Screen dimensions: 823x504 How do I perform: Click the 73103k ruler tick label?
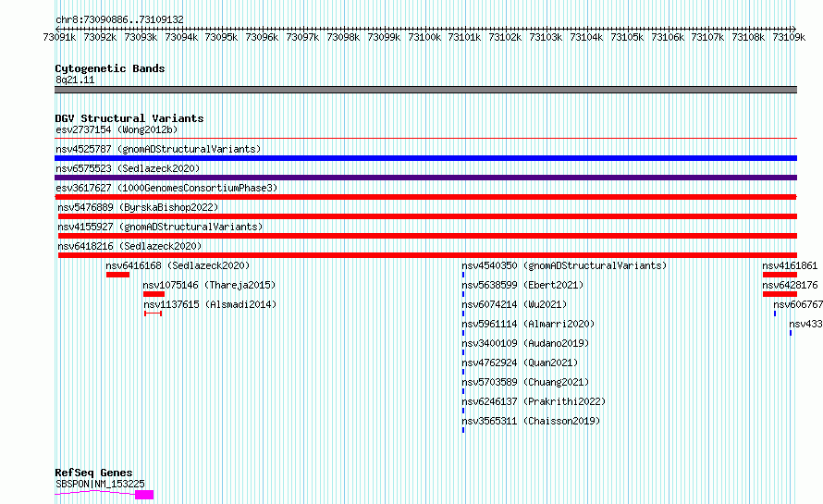point(546,37)
